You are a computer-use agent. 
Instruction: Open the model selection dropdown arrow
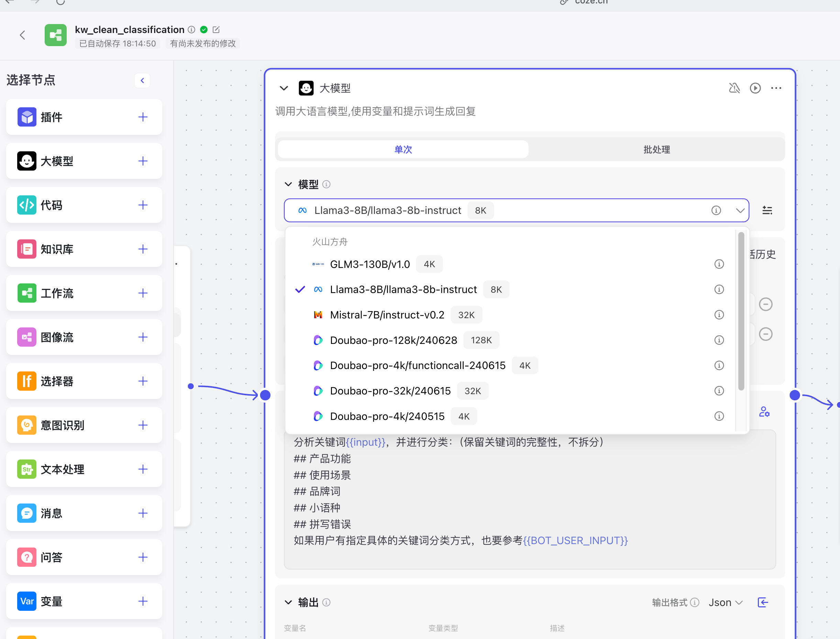point(740,210)
